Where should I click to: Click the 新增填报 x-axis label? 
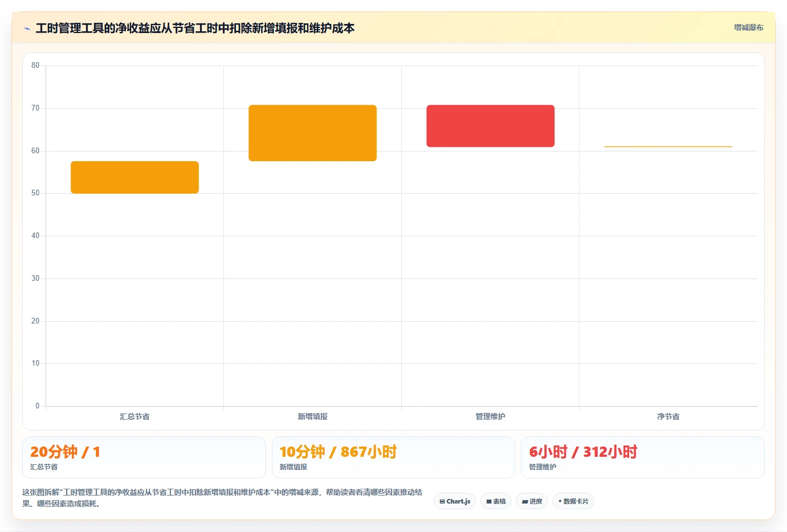[x=312, y=416]
